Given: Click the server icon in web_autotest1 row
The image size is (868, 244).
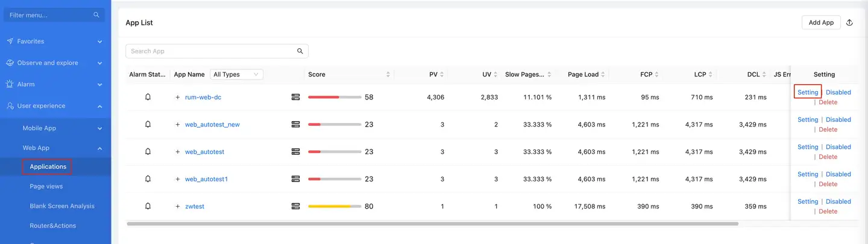Looking at the screenshot, I should pyautogui.click(x=295, y=179).
